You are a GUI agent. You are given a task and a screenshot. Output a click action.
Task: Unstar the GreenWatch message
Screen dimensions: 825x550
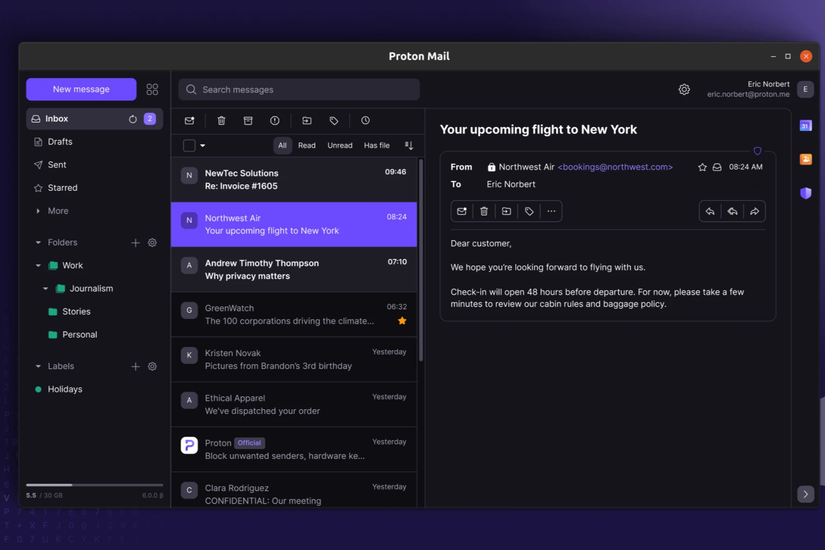402,321
